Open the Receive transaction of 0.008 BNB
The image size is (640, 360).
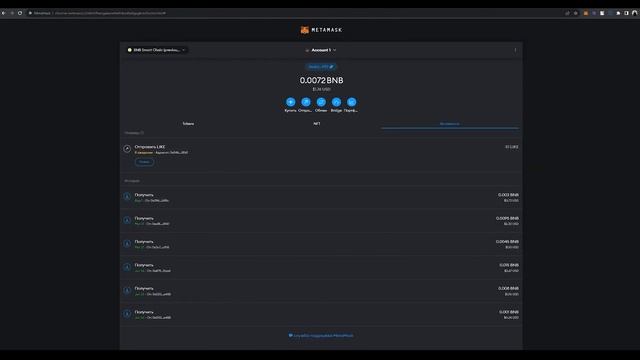click(321, 291)
